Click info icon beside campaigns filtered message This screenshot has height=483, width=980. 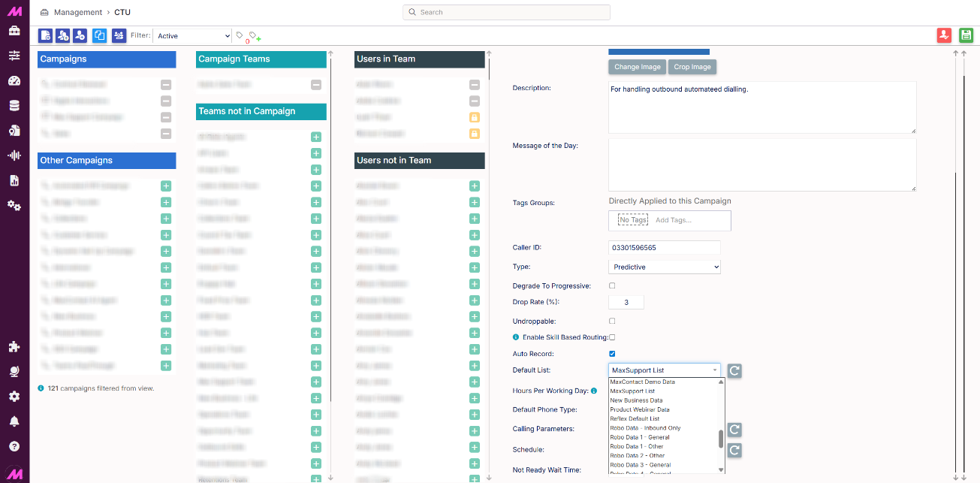point(41,388)
